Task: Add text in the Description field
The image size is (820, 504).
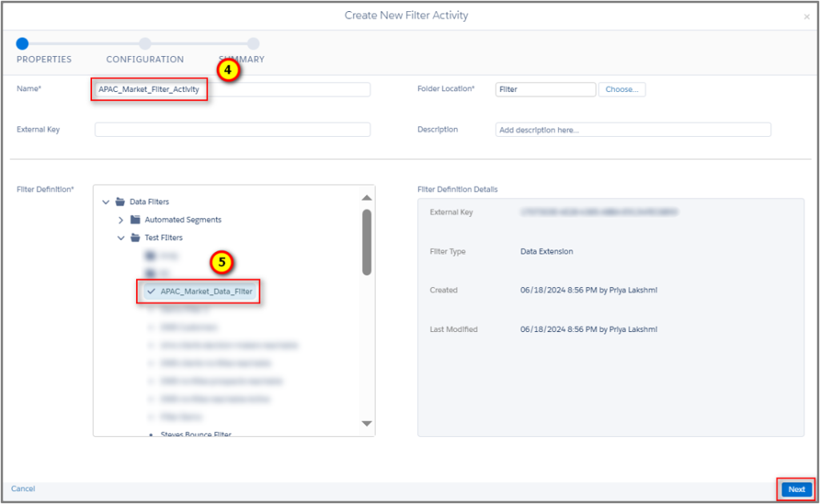Action: [x=633, y=130]
